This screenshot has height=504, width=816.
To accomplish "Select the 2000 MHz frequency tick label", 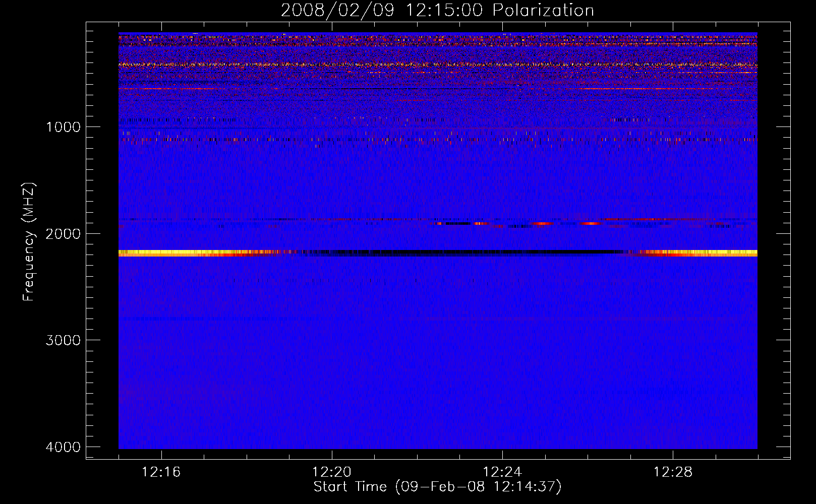I will tap(63, 234).
